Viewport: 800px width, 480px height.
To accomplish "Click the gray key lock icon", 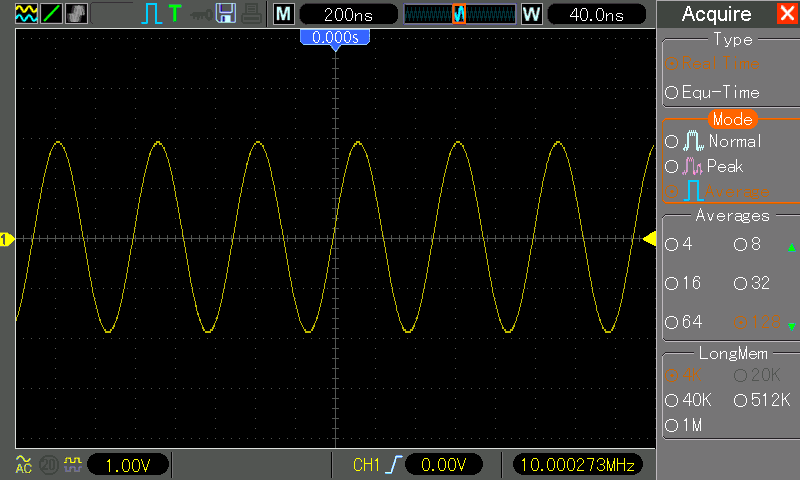I will tap(201, 15).
